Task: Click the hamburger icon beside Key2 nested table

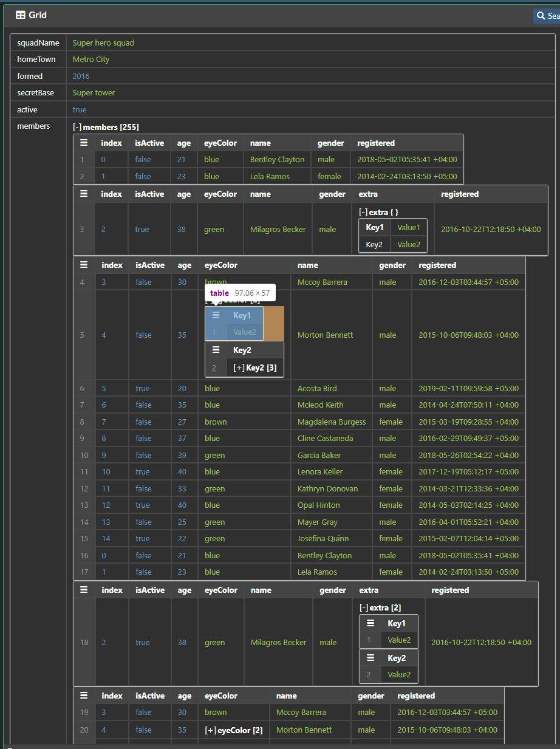Action: click(x=216, y=350)
